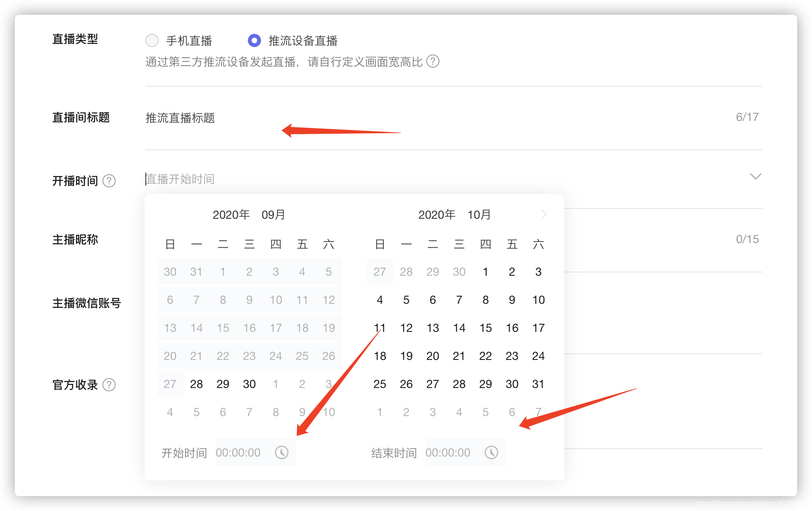
Task: Click the 结束时间 00:00:00 time field
Action: tap(448, 453)
